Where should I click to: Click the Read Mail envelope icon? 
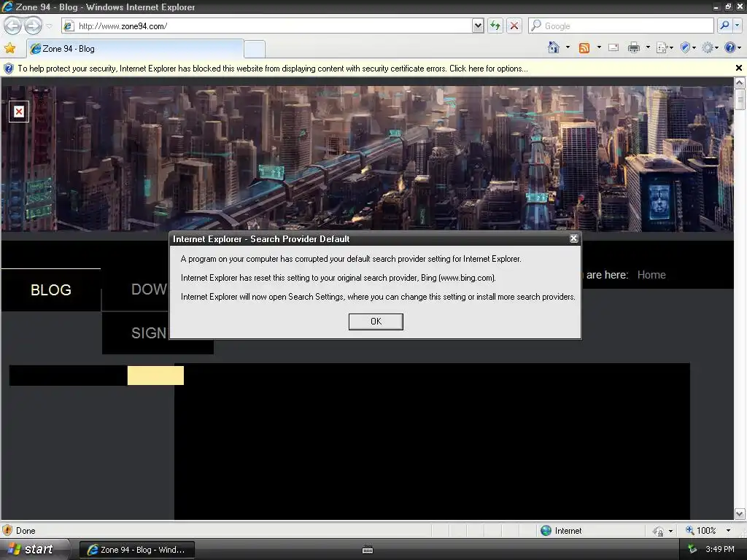(x=614, y=47)
